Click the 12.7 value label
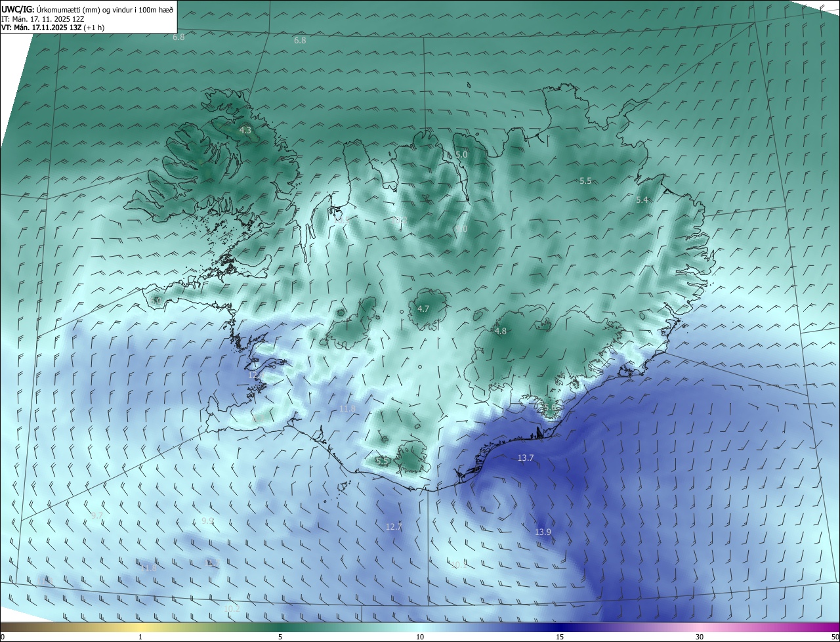The height and width of the screenshot is (642, 840). tap(393, 526)
